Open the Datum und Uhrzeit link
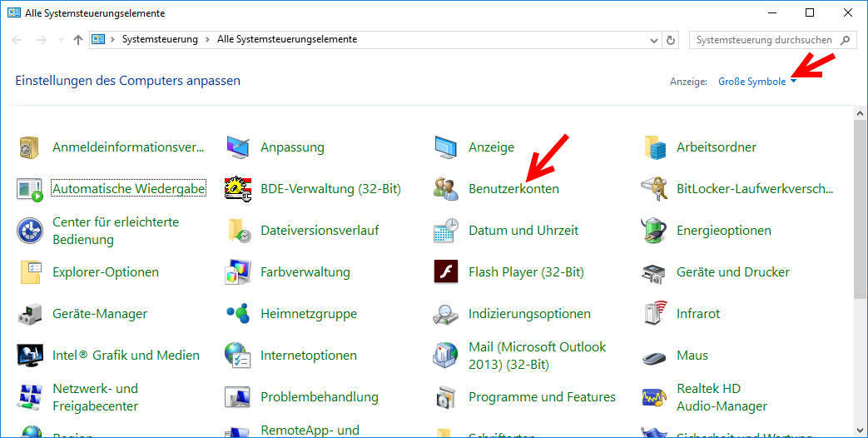 [x=523, y=231]
